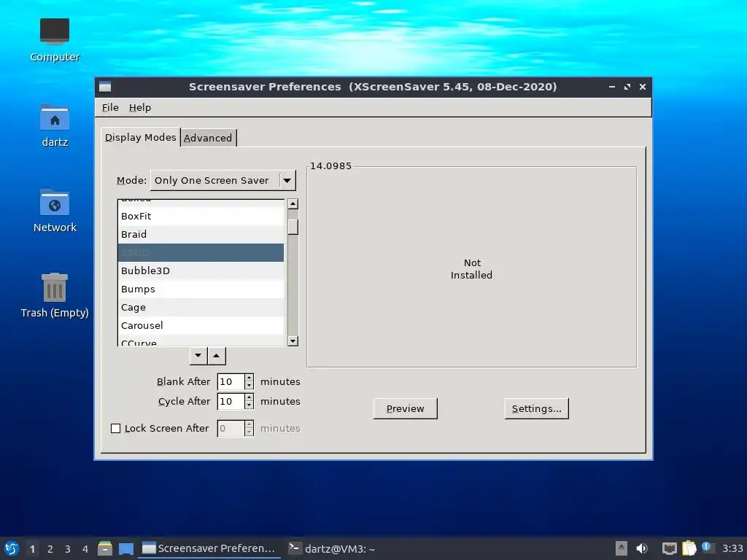Open the Trash (Empty) desktop icon
Viewport: 747px width, 560px height.
(54, 296)
